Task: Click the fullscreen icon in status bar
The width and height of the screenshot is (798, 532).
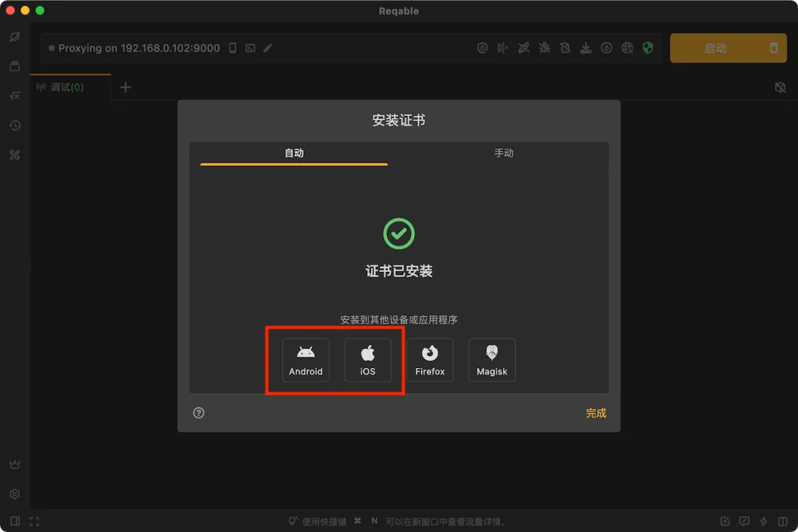Action: 34,521
